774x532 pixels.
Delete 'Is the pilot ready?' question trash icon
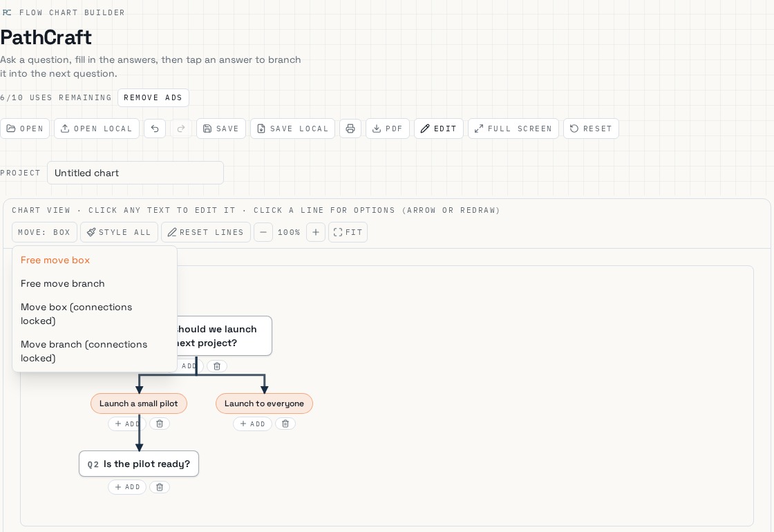coord(160,487)
